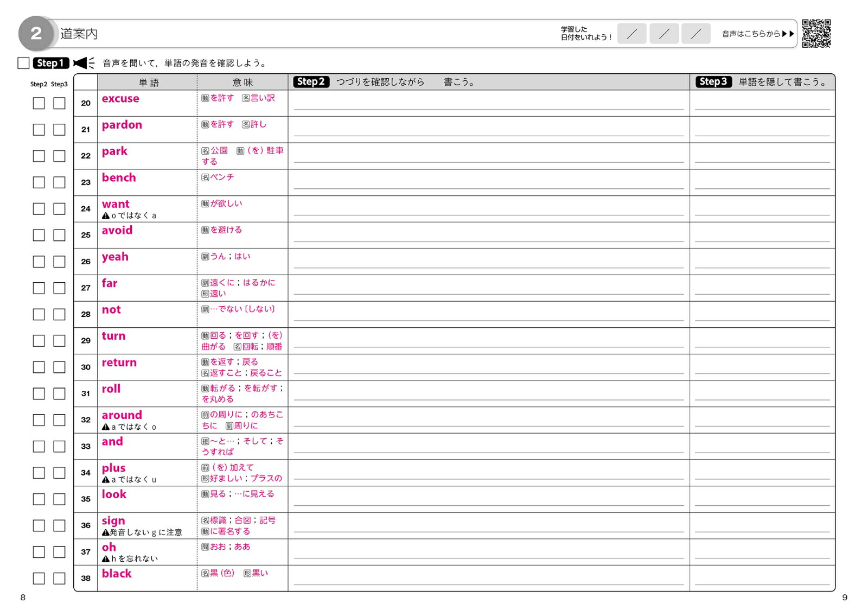
Task: Click the second study date box
Action: coord(664,34)
